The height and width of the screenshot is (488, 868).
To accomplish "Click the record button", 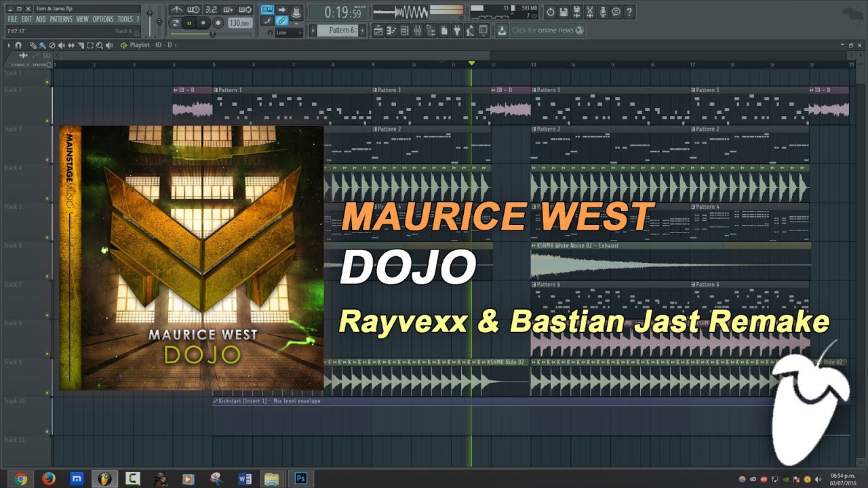I will coord(218,23).
